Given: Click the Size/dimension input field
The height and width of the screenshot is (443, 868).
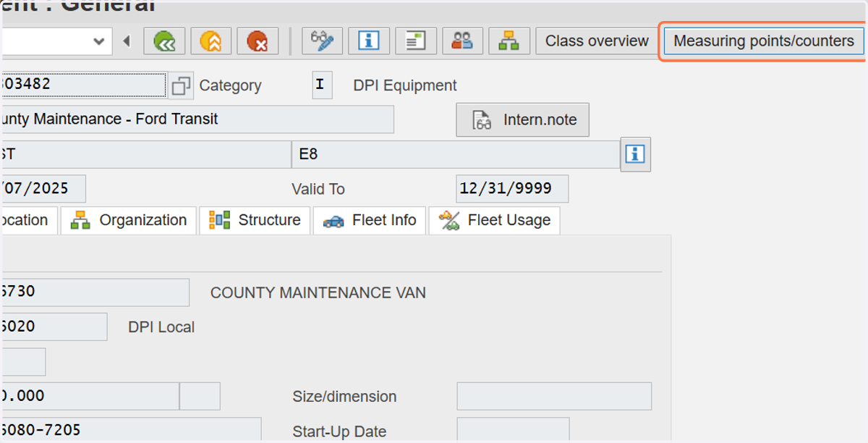Looking at the screenshot, I should [x=554, y=397].
